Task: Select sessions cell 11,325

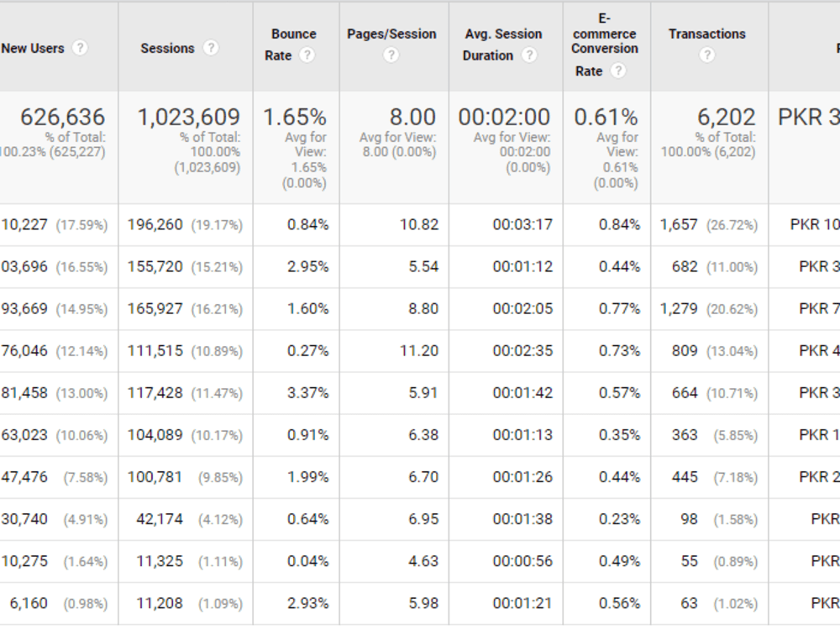Action: (160, 561)
